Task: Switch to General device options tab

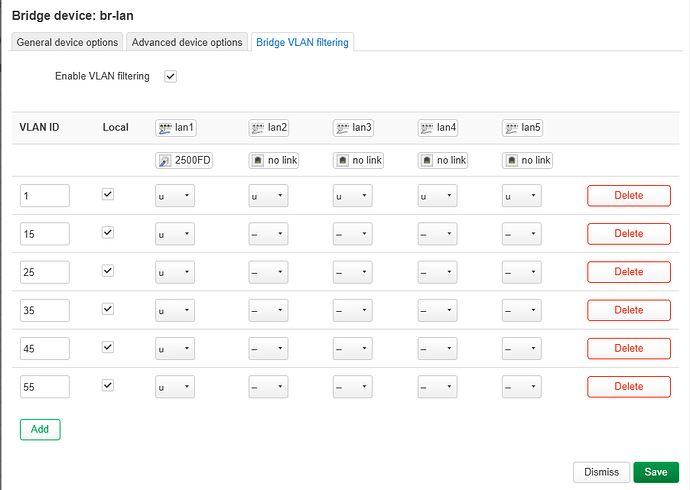Action: pos(68,42)
